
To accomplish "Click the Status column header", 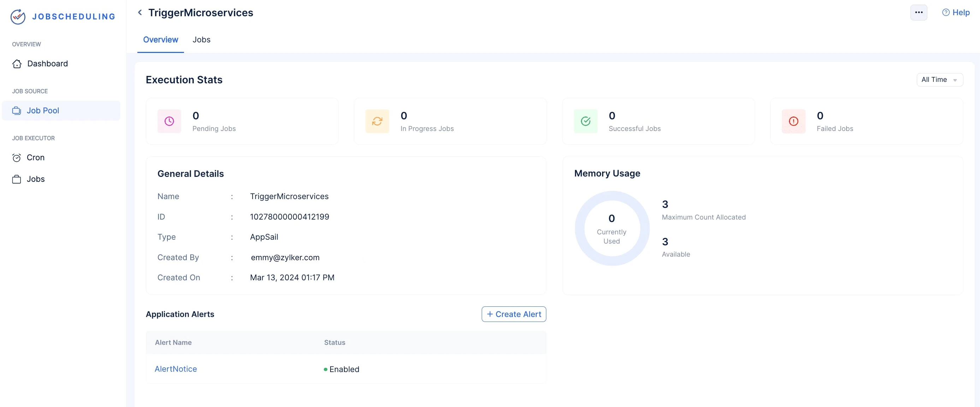I will coord(335,342).
